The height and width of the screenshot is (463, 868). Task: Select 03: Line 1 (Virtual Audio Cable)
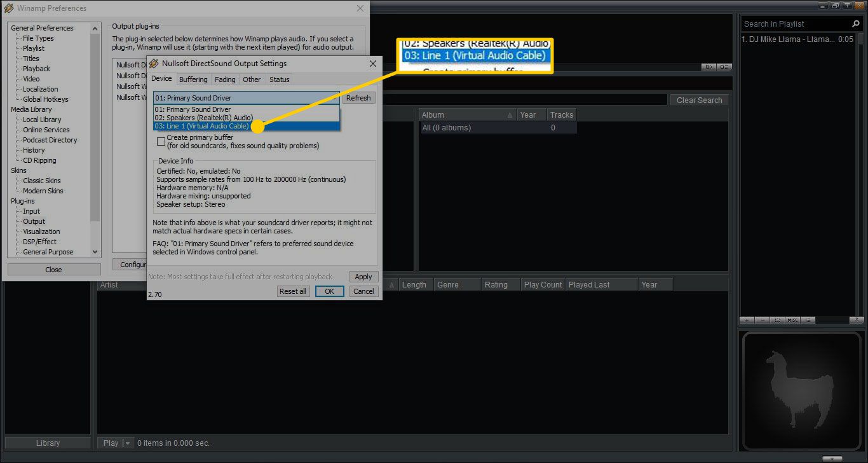pos(246,126)
